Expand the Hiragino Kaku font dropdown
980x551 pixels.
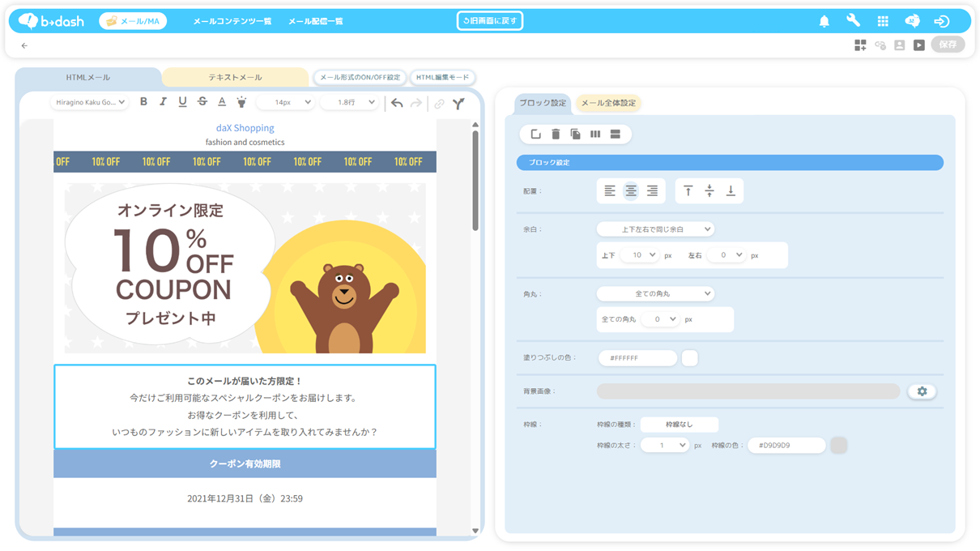(89, 103)
